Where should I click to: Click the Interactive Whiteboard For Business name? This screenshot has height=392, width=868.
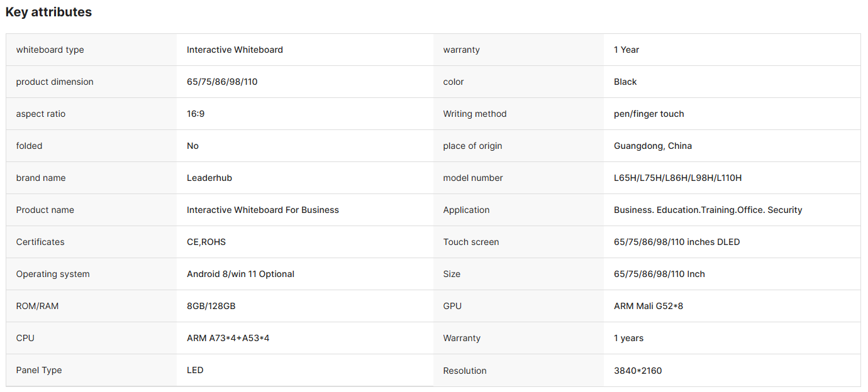pyautogui.click(x=263, y=210)
